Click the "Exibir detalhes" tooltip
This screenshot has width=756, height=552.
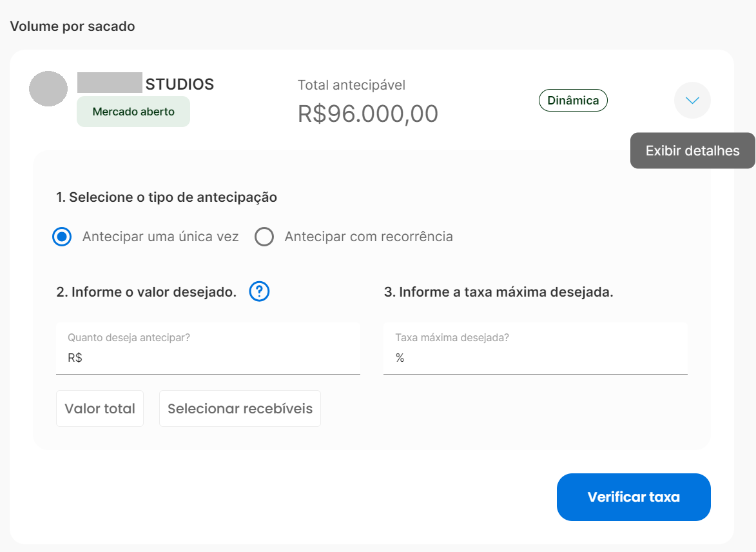pos(692,150)
